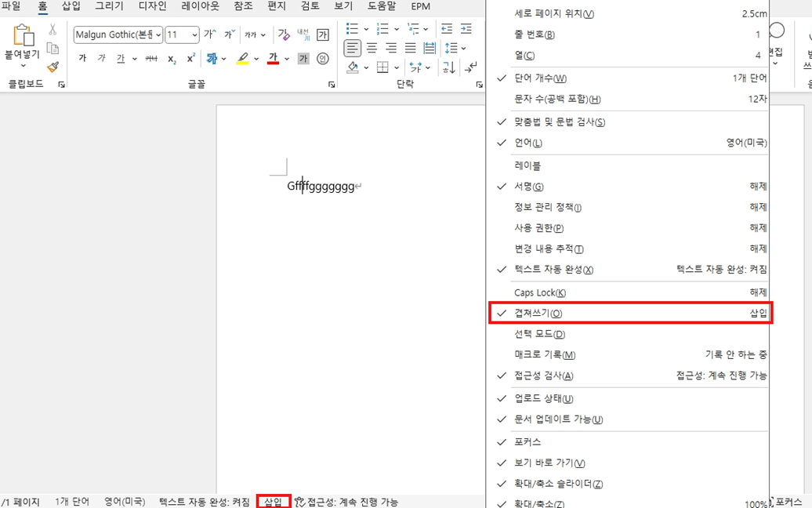Viewport: 812px width, 508px height.
Task: Switch to the 그리기 ribbon tab
Action: click(x=109, y=6)
